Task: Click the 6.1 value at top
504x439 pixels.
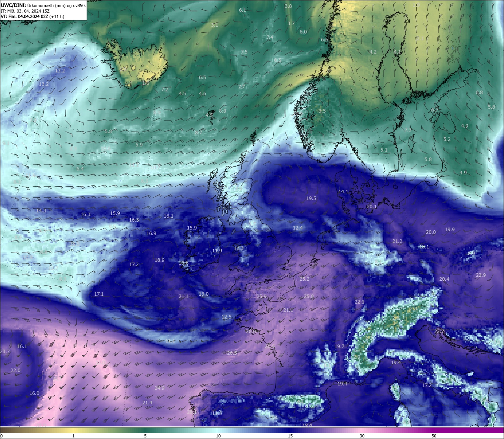Action: click(243, 10)
